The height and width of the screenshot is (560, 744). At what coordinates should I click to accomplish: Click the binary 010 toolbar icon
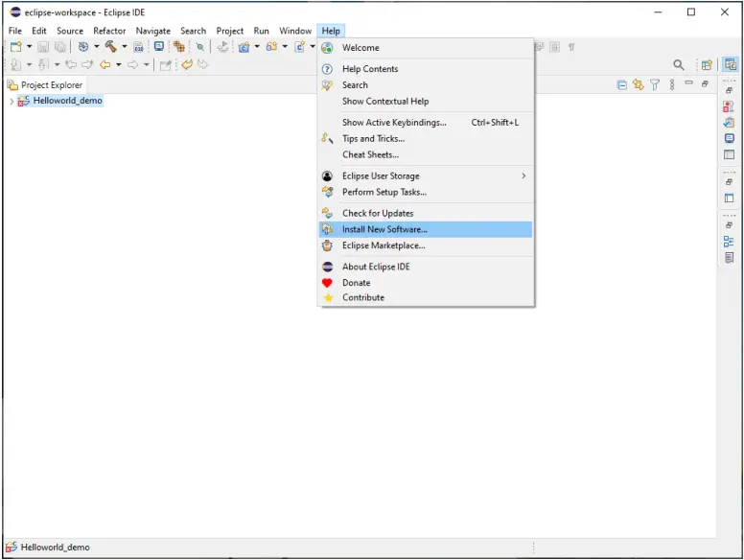coord(138,47)
